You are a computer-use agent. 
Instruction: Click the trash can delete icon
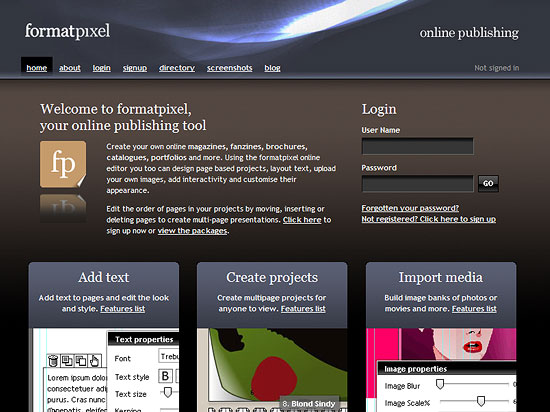(53, 360)
